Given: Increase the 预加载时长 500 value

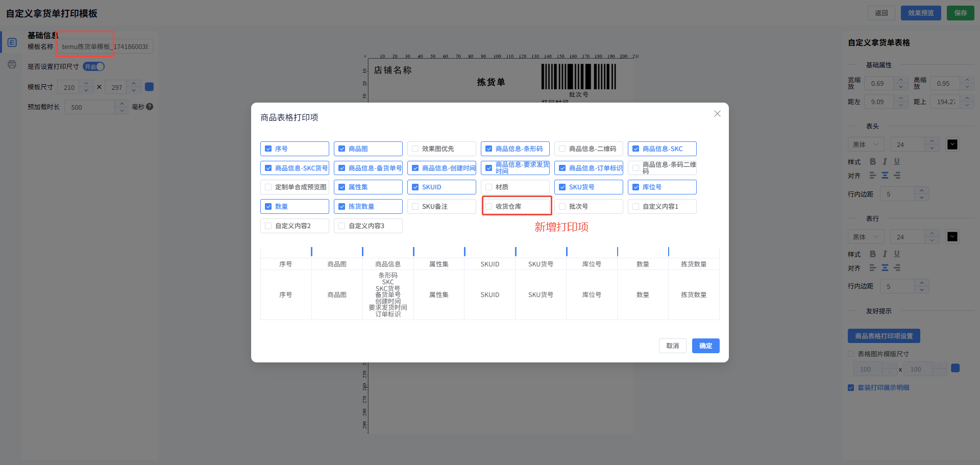Looking at the screenshot, I should 121,104.
